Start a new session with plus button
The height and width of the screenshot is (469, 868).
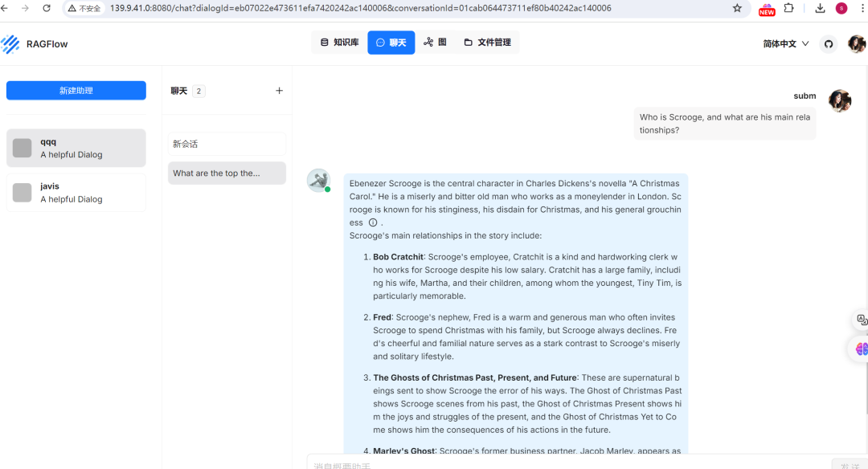[279, 91]
